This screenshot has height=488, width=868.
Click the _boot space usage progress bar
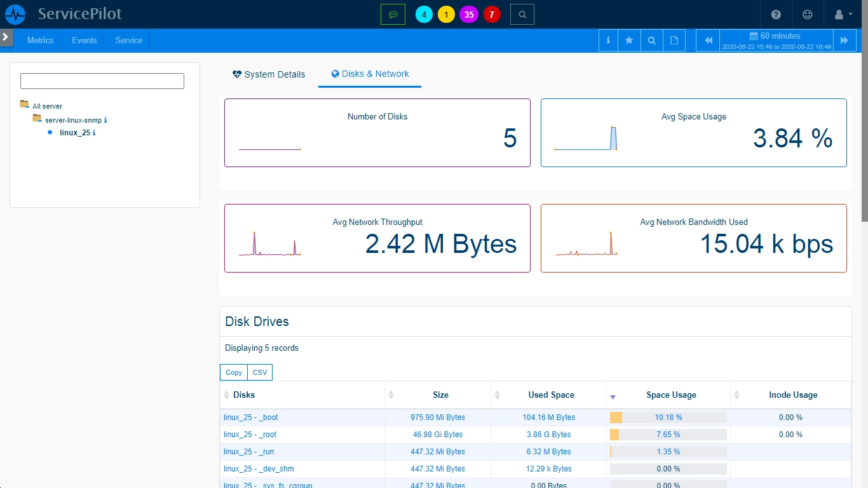click(668, 417)
